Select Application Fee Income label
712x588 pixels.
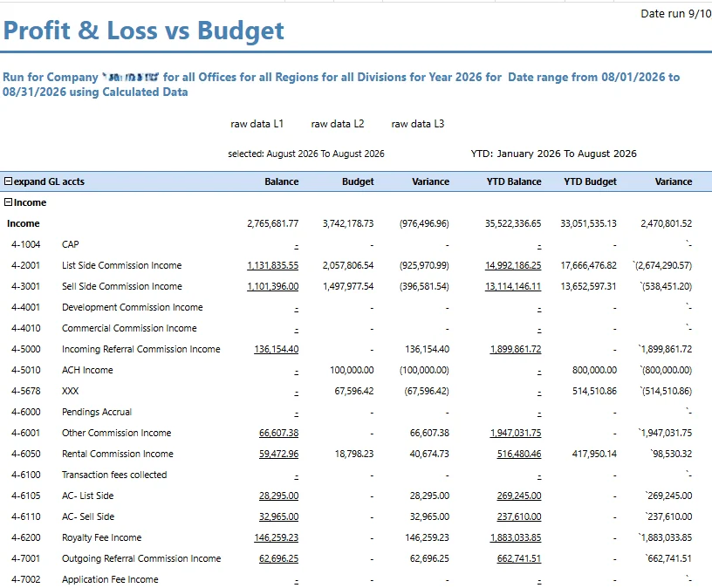click(x=110, y=579)
